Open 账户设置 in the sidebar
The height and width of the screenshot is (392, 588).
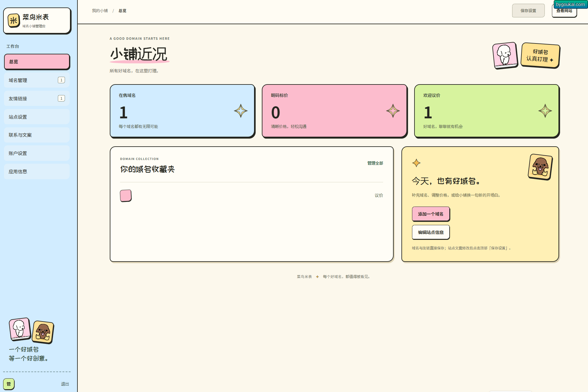click(x=37, y=153)
